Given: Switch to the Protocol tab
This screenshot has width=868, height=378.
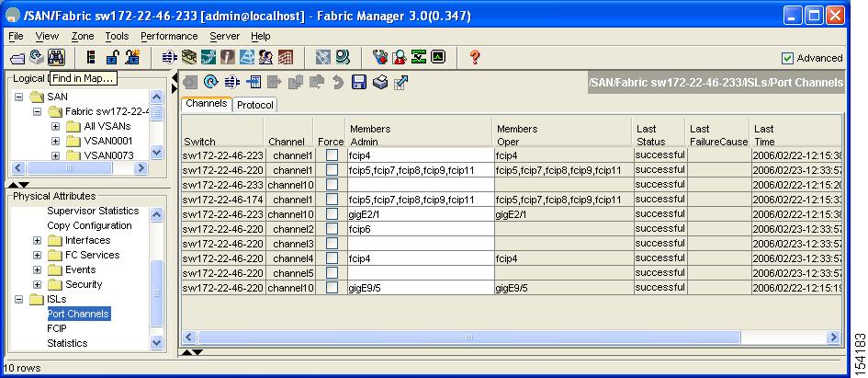Looking at the screenshot, I should [255, 105].
